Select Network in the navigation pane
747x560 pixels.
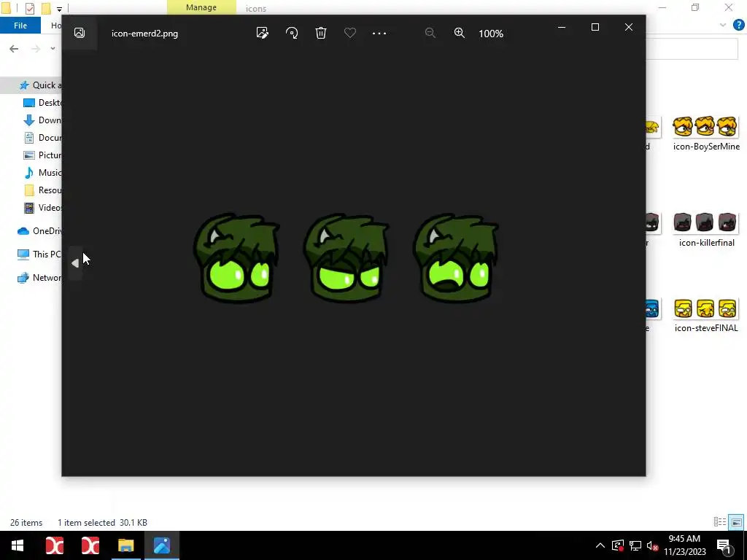[x=39, y=278]
